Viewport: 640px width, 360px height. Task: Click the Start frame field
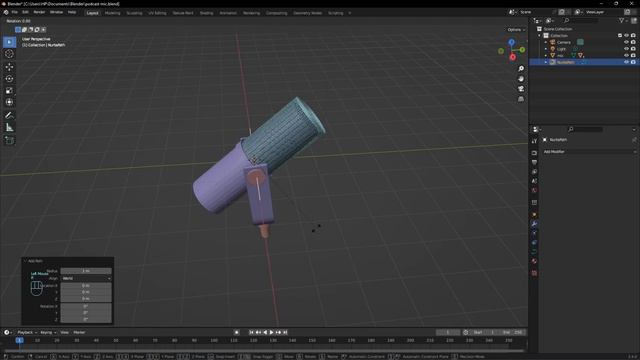484,332
